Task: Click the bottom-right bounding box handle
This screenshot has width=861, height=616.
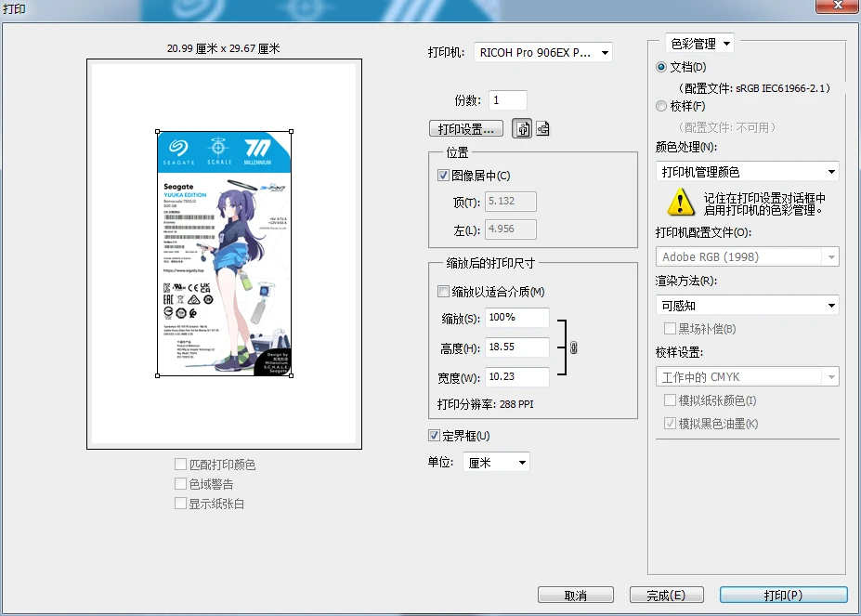Action: coord(291,376)
